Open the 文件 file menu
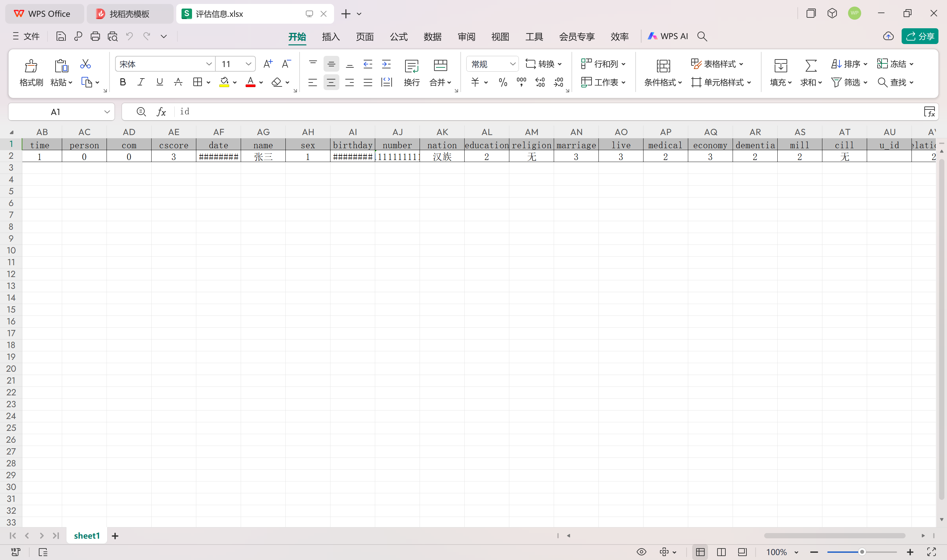 [x=26, y=36]
